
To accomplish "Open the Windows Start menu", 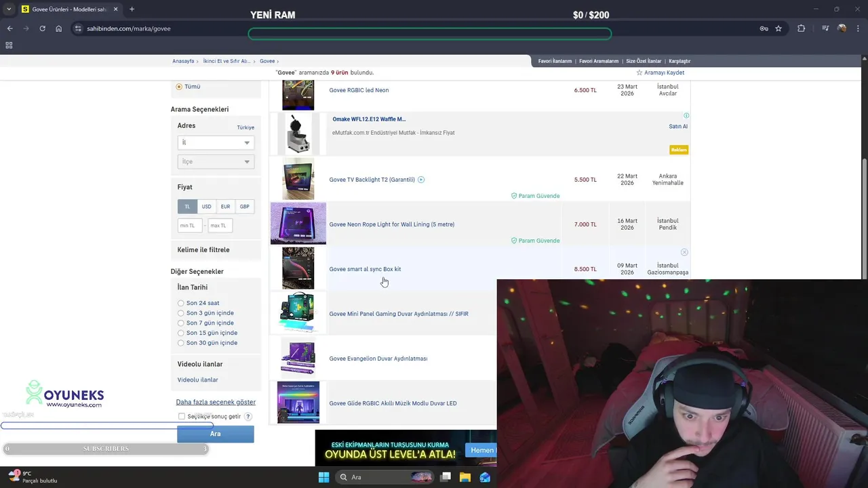I will 323,477.
